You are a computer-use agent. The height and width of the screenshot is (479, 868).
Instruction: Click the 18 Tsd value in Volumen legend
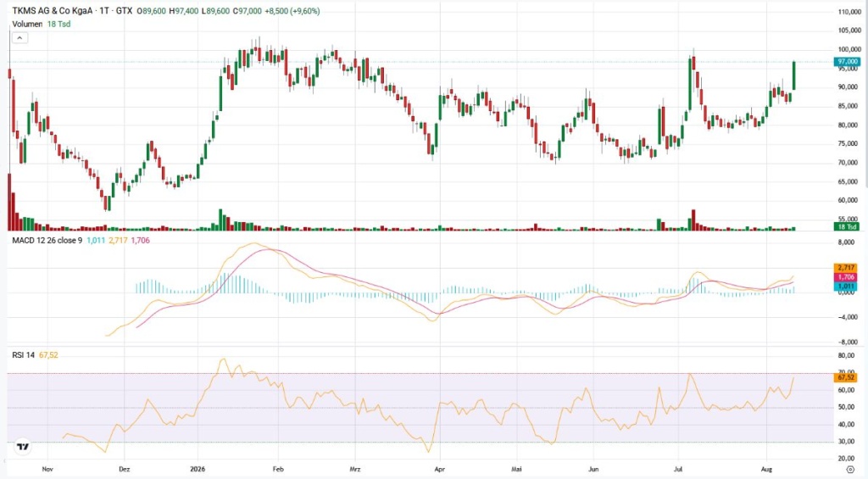[x=58, y=25]
